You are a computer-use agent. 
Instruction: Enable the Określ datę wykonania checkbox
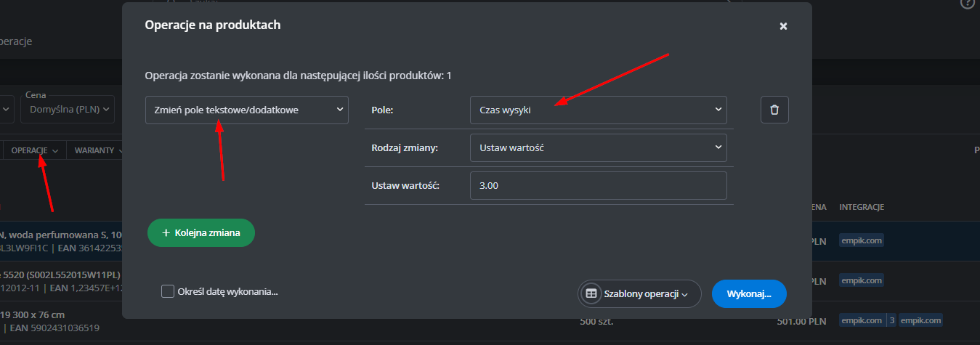168,291
